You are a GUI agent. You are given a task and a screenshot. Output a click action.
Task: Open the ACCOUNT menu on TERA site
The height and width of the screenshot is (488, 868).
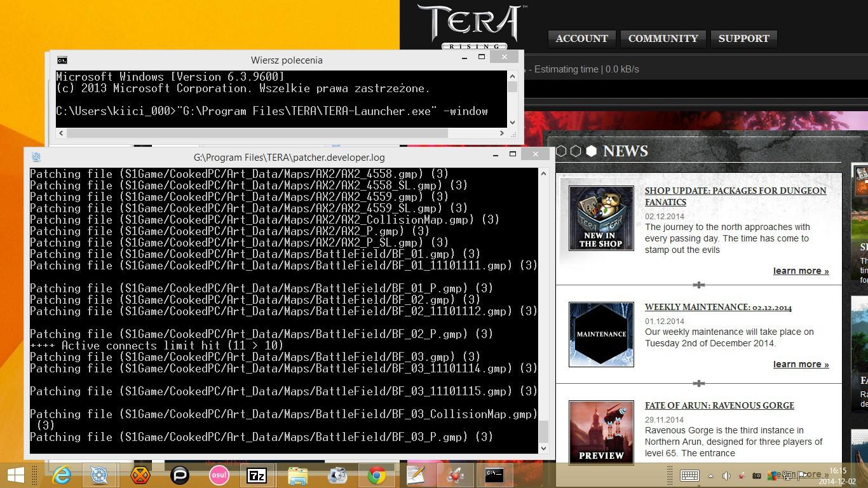581,38
